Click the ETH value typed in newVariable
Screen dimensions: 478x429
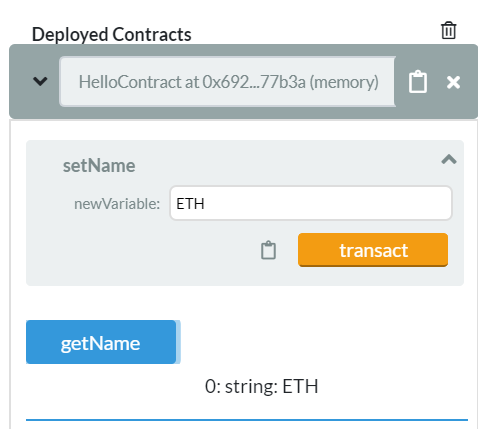click(190, 204)
